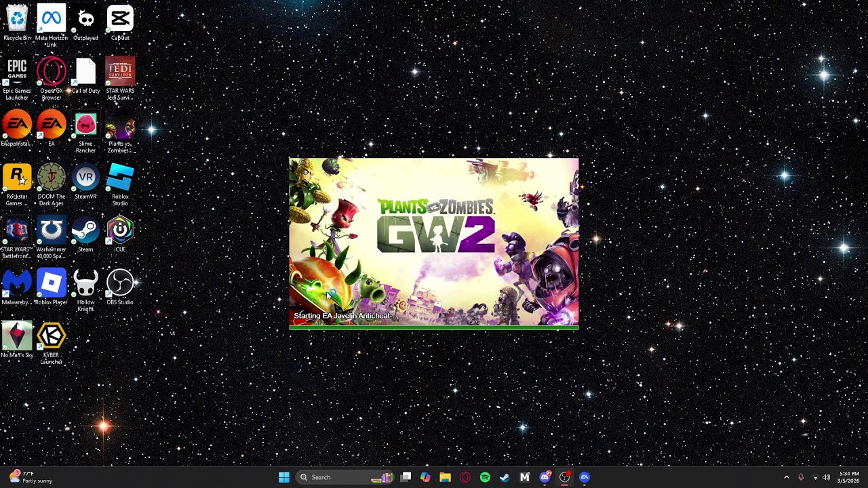
Task: Click the green splash loading progress bar
Action: coord(434,327)
